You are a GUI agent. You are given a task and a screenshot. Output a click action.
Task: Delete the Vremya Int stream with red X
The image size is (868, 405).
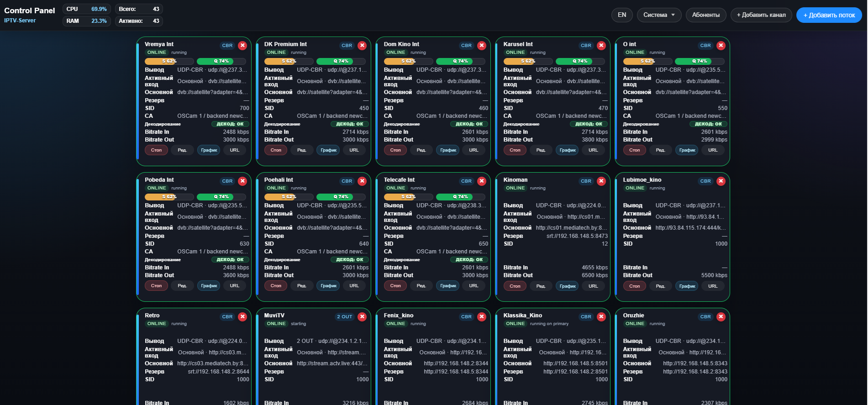(x=242, y=46)
